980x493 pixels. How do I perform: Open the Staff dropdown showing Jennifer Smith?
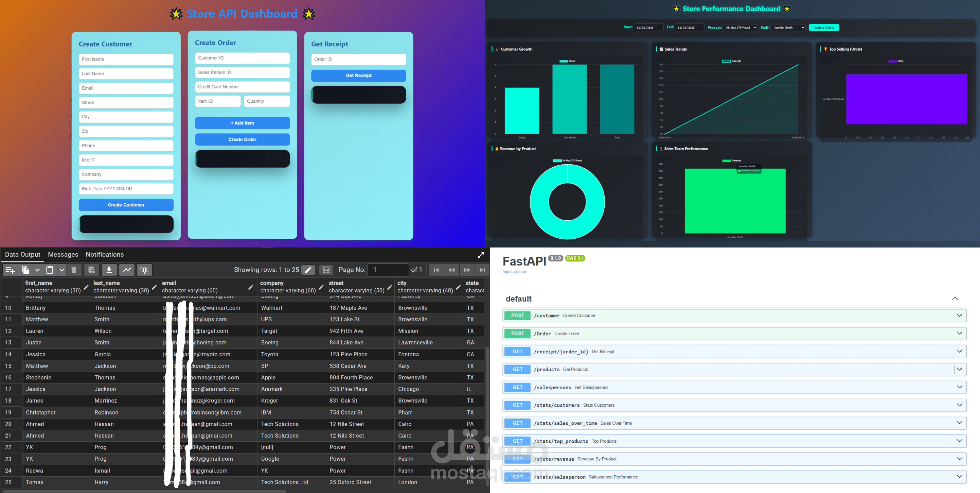click(x=788, y=28)
